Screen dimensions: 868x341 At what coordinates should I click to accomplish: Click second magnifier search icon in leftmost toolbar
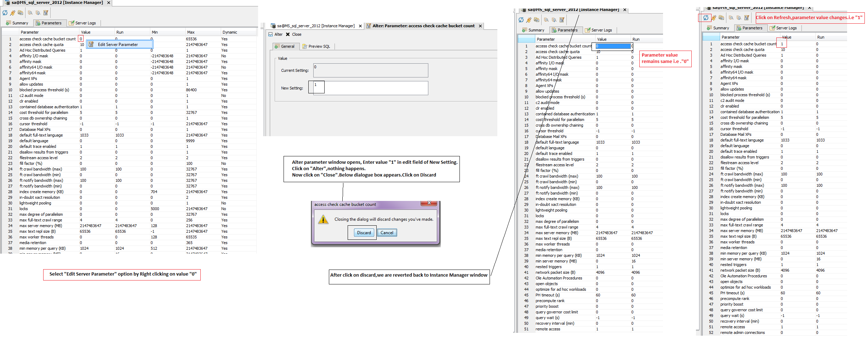click(x=38, y=13)
